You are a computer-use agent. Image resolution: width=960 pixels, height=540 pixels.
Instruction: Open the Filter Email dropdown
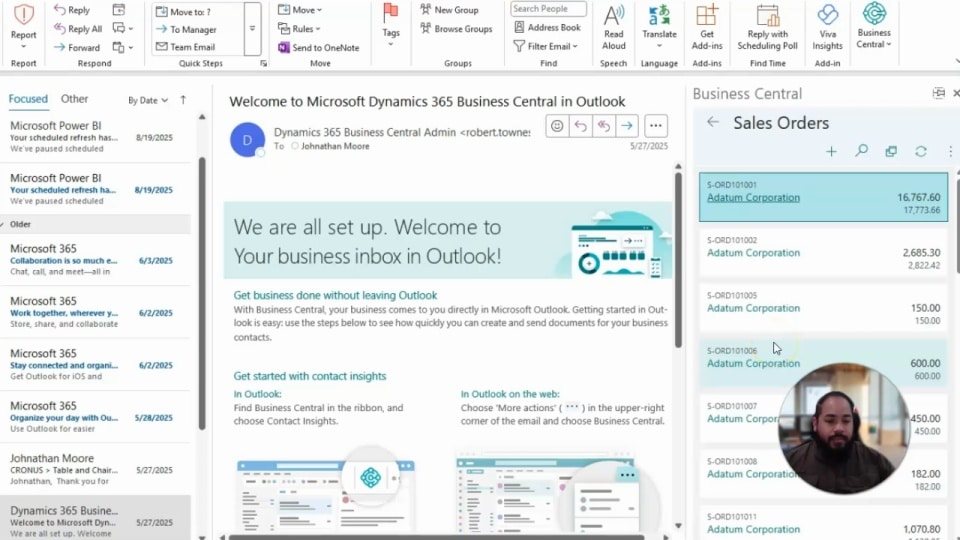click(x=546, y=46)
